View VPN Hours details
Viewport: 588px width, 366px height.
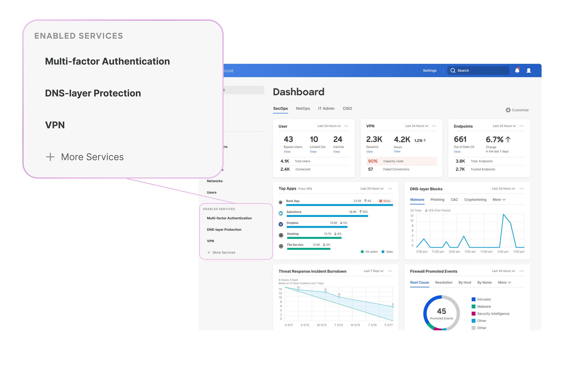tap(397, 151)
